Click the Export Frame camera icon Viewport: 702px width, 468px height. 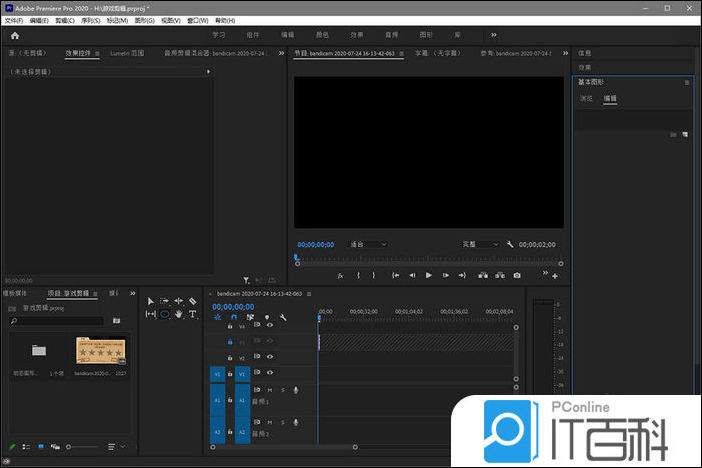click(x=517, y=275)
